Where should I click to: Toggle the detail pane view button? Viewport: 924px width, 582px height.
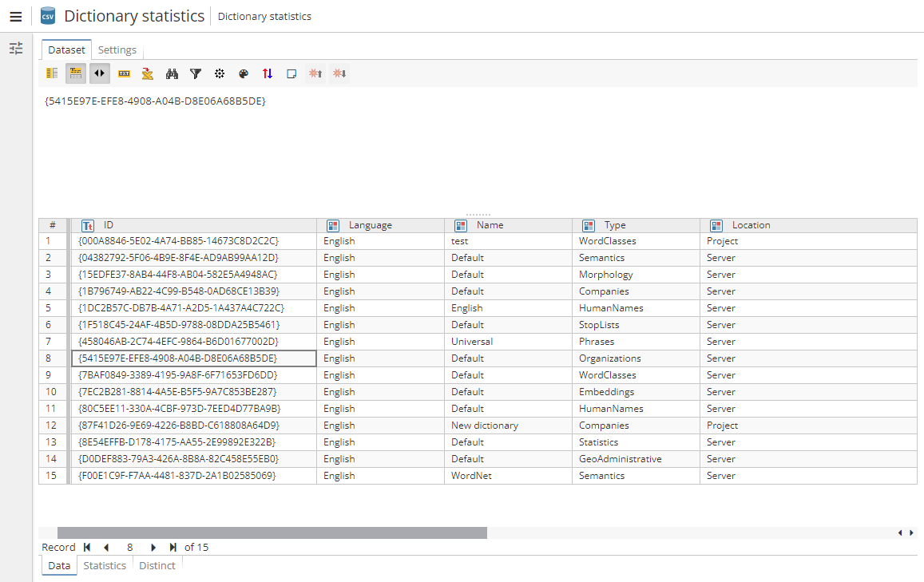pyautogui.click(x=76, y=73)
